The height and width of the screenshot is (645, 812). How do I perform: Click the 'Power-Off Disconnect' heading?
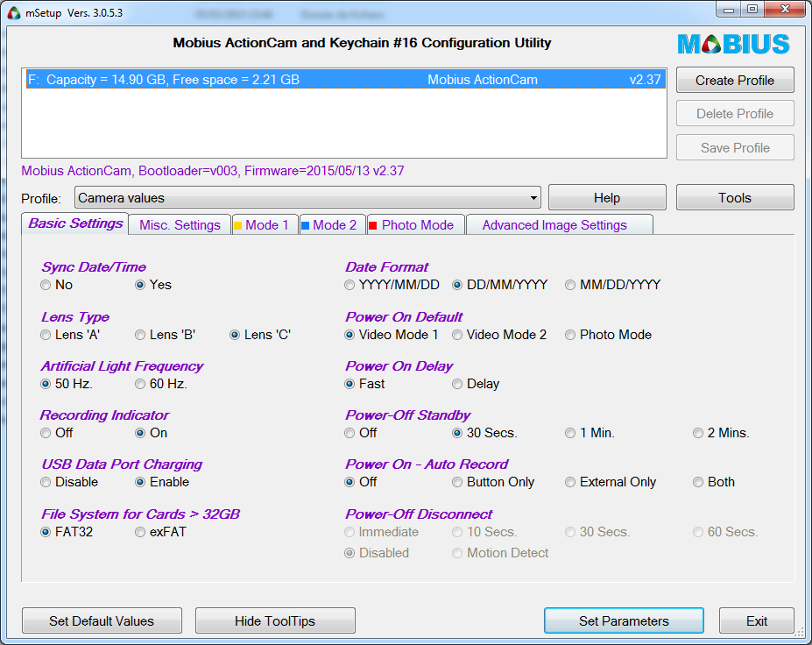tap(419, 514)
